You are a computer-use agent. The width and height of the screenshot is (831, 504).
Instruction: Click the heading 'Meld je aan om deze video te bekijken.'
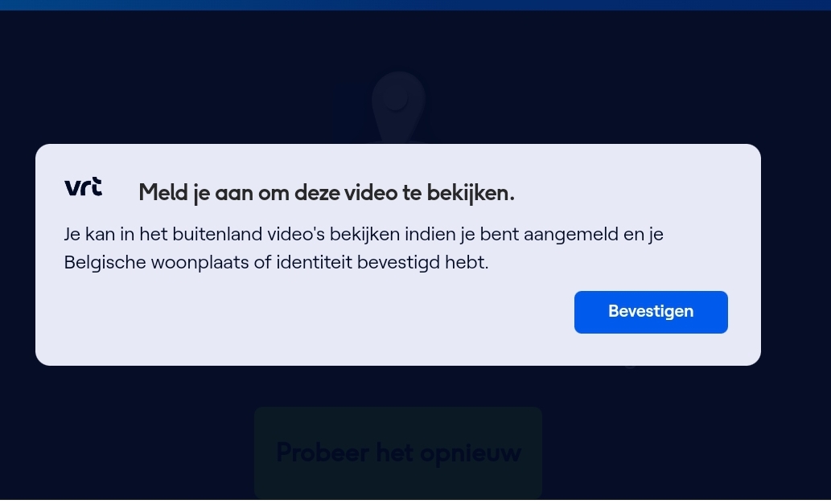[327, 193]
